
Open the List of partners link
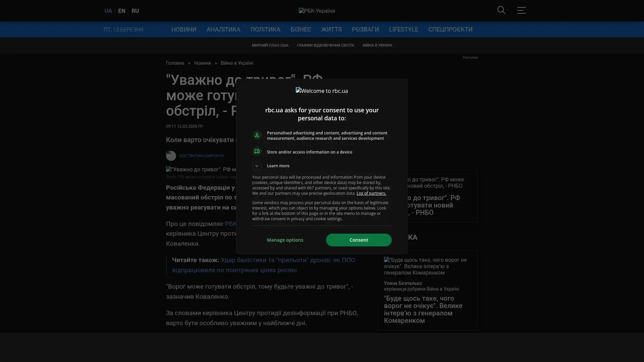tap(371, 193)
